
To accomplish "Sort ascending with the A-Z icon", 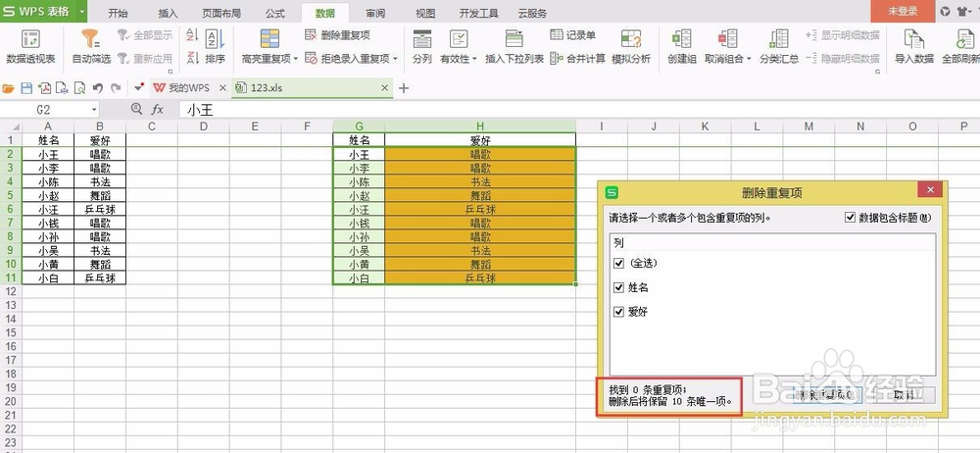I will [192, 35].
